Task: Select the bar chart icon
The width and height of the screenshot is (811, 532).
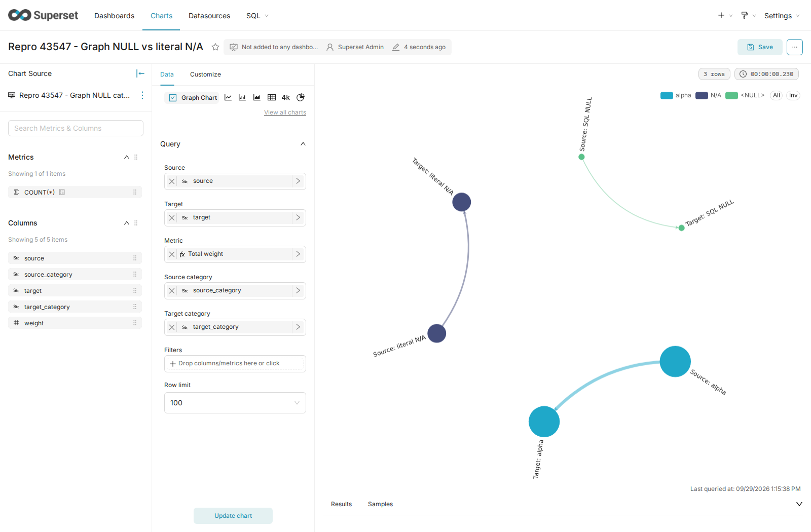Action: pyautogui.click(x=242, y=97)
